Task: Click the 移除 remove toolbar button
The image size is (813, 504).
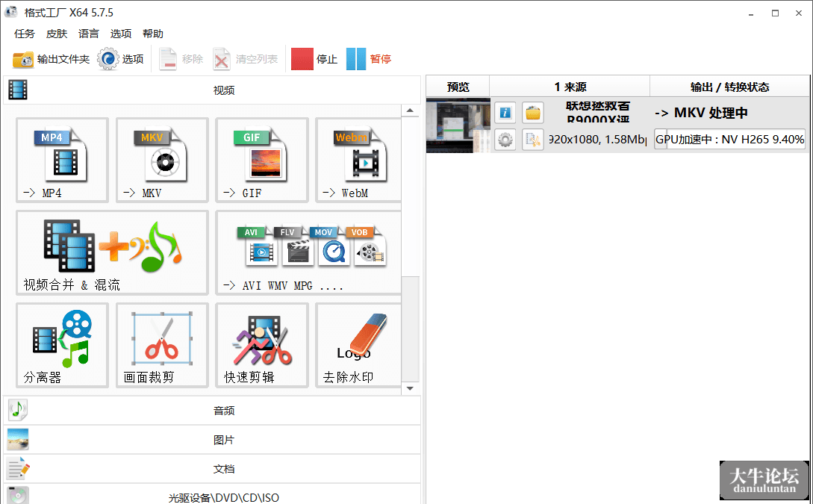Action: (x=181, y=59)
